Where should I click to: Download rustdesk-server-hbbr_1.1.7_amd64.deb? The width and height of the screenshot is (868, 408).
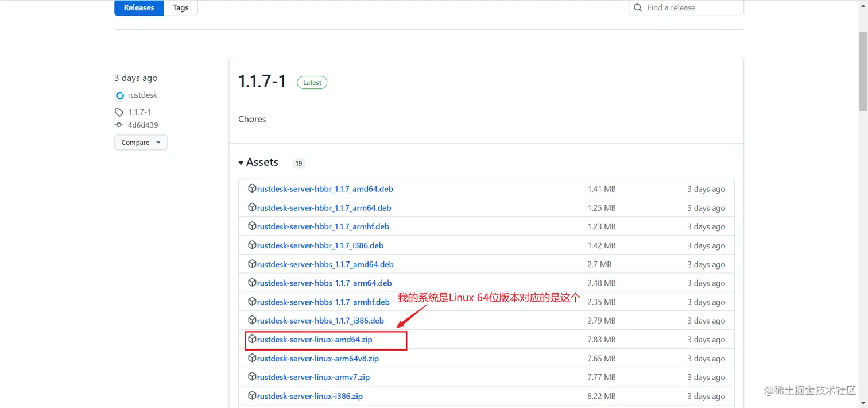pos(325,188)
